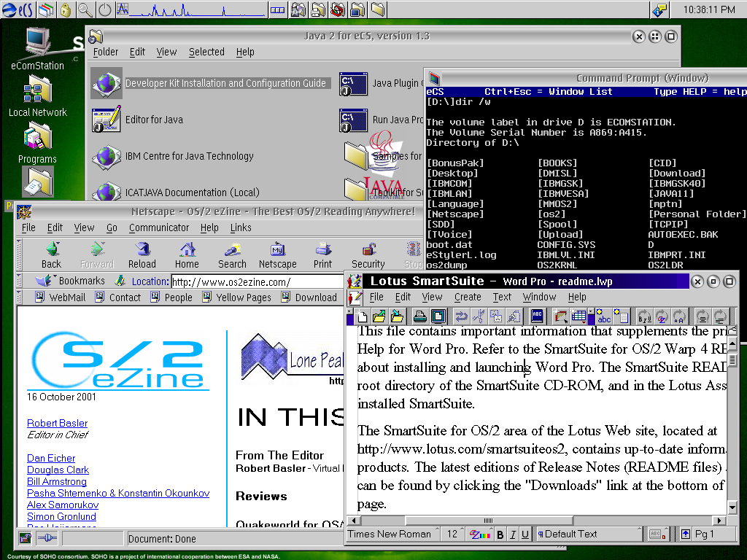This screenshot has height=560, width=747.
Task: Click Netscape Reload button
Action: pos(142,255)
